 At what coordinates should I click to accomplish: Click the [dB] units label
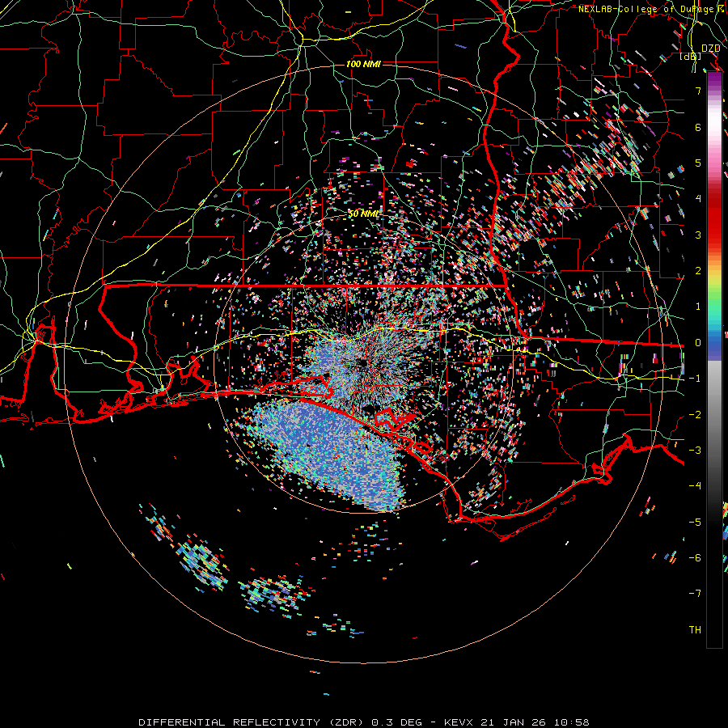pos(691,57)
